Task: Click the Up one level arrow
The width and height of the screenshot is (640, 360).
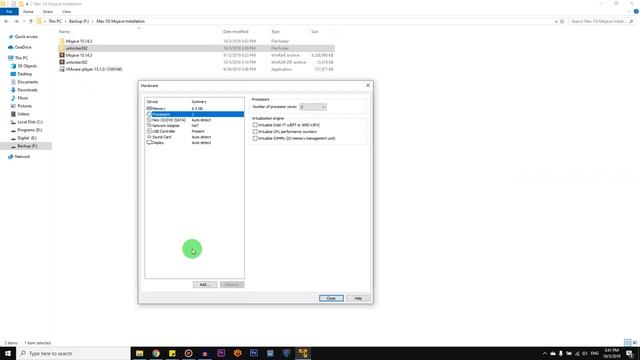Action: click(x=31, y=21)
